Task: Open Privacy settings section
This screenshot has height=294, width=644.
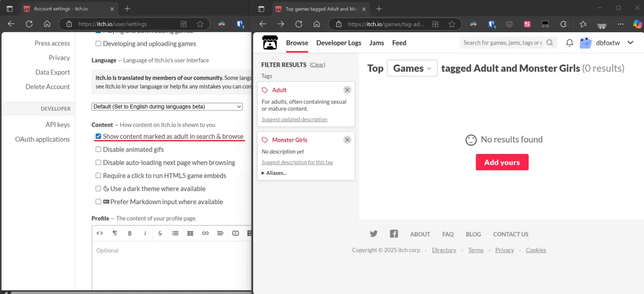Action: pyautogui.click(x=59, y=58)
